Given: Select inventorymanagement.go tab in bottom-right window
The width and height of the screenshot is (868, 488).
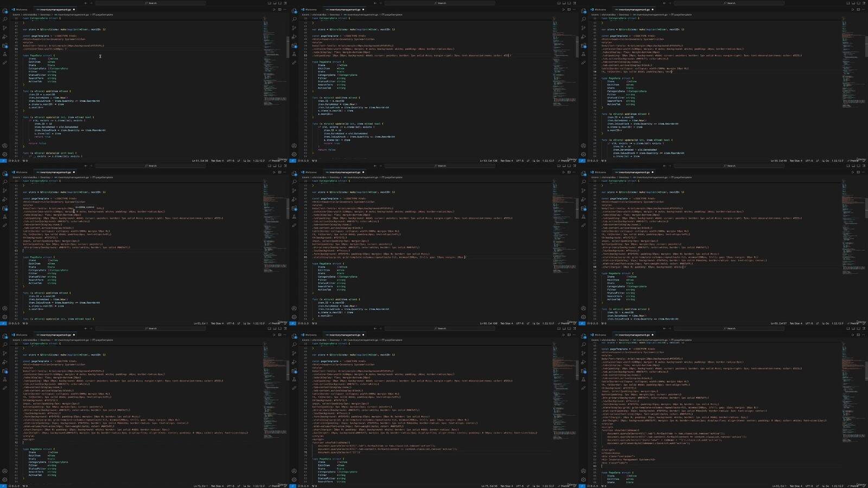Looking at the screenshot, I should coord(634,335).
